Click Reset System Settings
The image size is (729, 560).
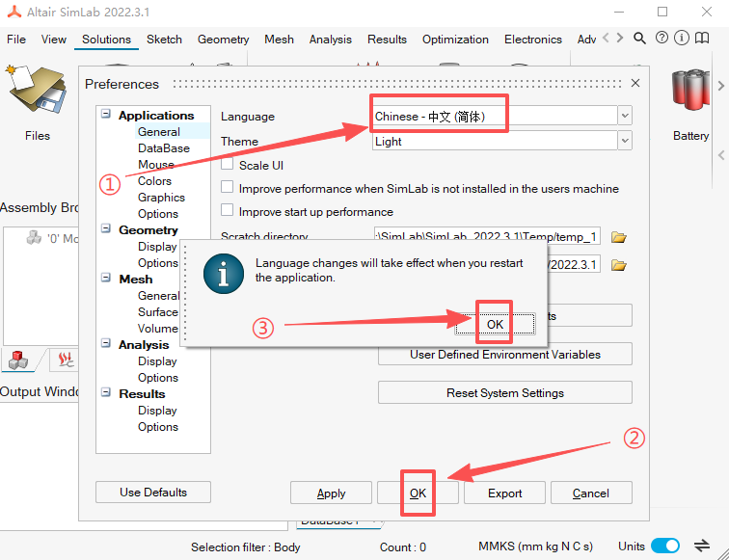coord(505,392)
